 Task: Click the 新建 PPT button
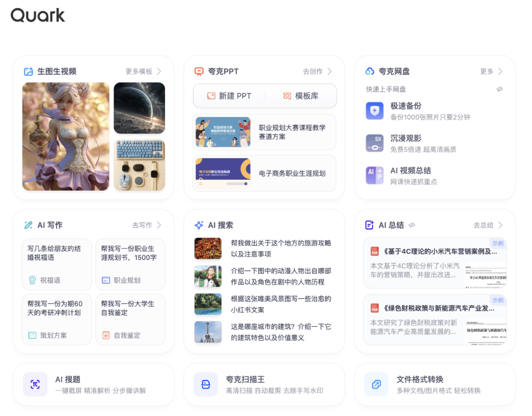(x=230, y=96)
